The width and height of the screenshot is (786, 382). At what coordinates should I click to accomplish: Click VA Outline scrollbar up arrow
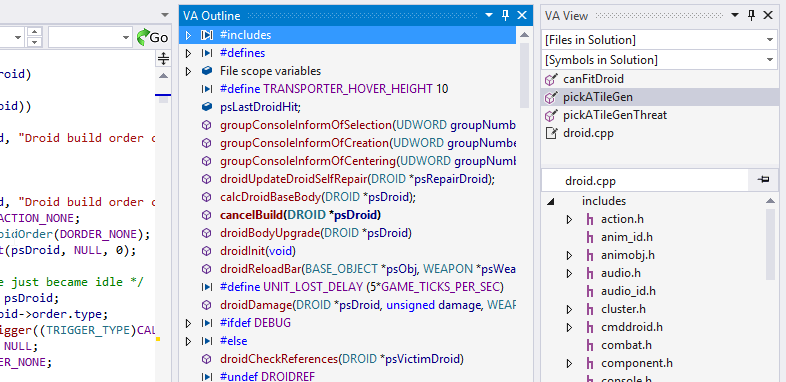[x=524, y=35]
